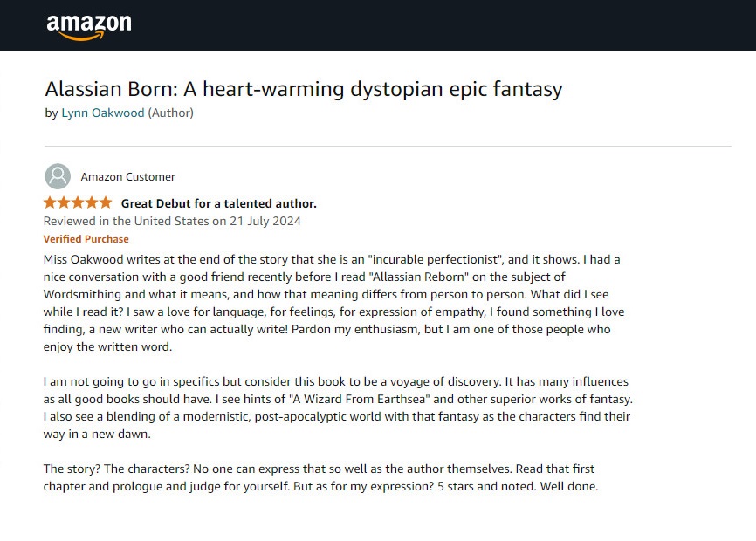Image resolution: width=756 pixels, height=541 pixels.
Task: Click the paragraph starting "I am not going"
Action: [336, 407]
